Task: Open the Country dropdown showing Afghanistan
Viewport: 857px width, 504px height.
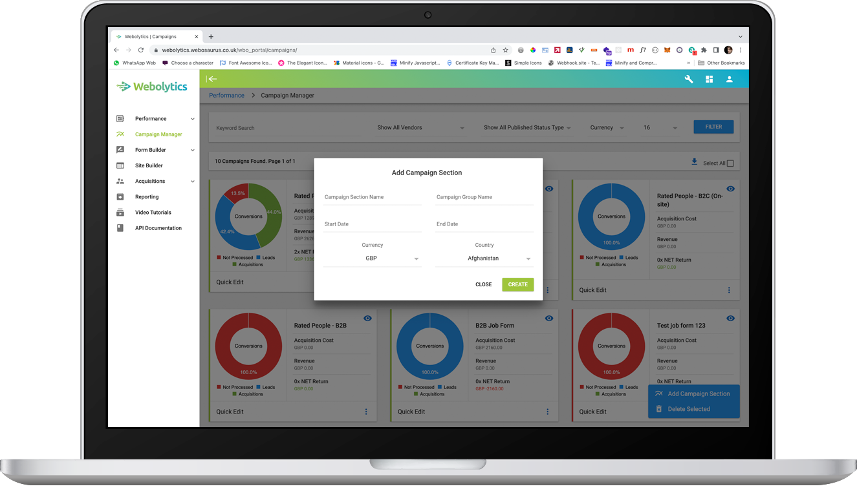Action: tap(484, 258)
